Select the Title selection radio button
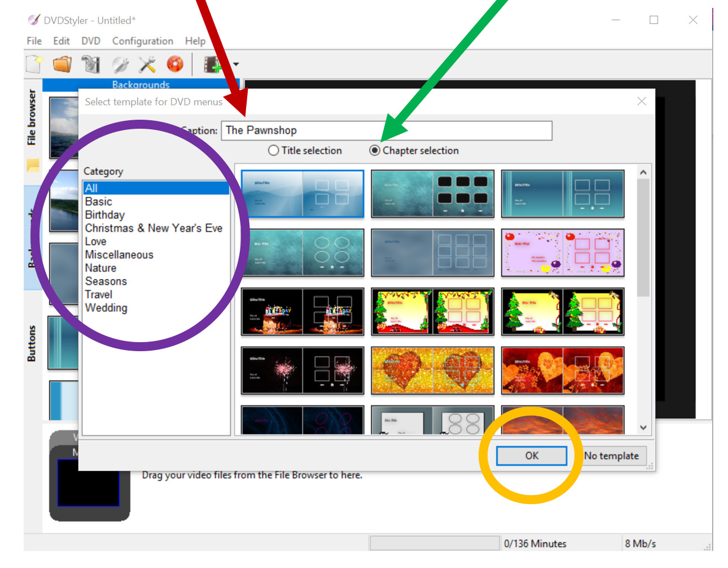 pos(274,150)
